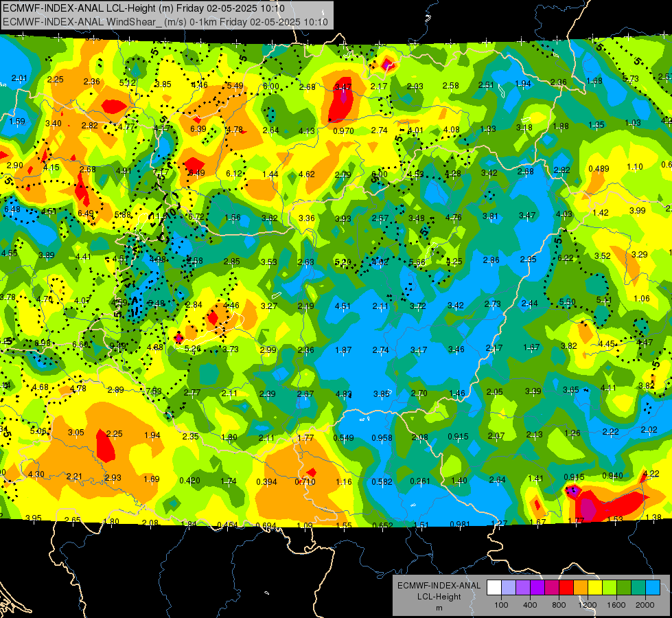
Task: Click the wind shear value 4.22
Action: (651, 474)
